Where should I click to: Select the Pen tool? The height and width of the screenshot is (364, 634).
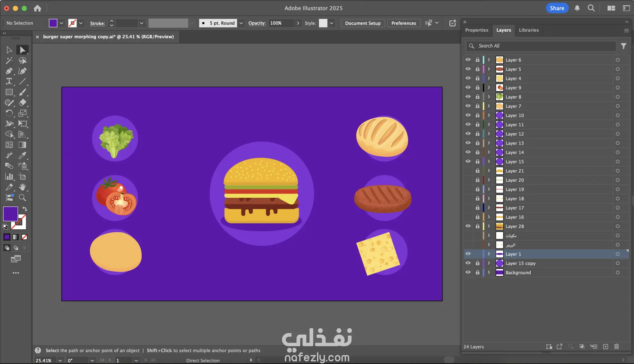tap(9, 71)
